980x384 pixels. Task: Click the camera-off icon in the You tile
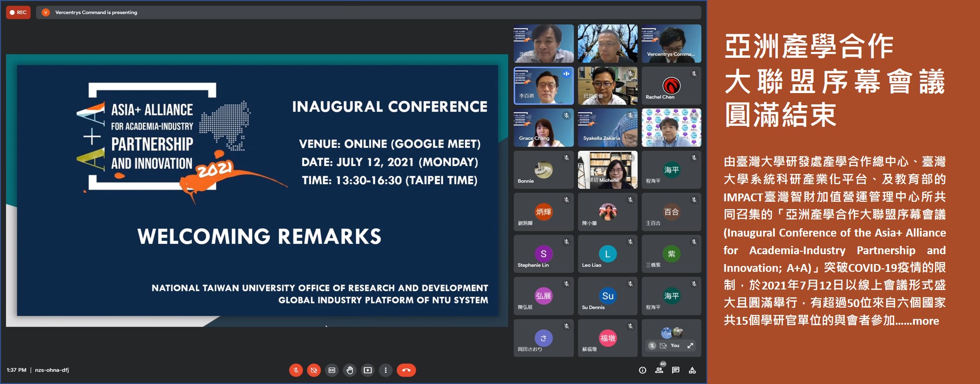[x=663, y=346]
